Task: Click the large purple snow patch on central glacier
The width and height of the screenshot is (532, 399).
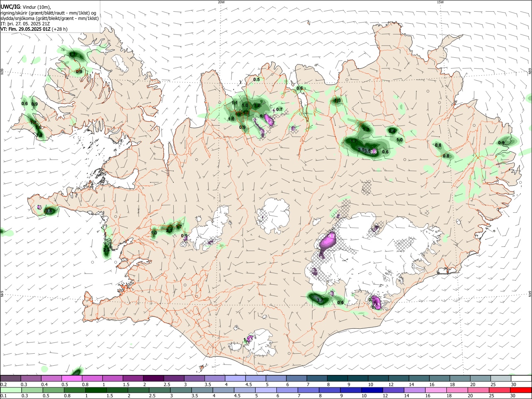Action: point(328,241)
